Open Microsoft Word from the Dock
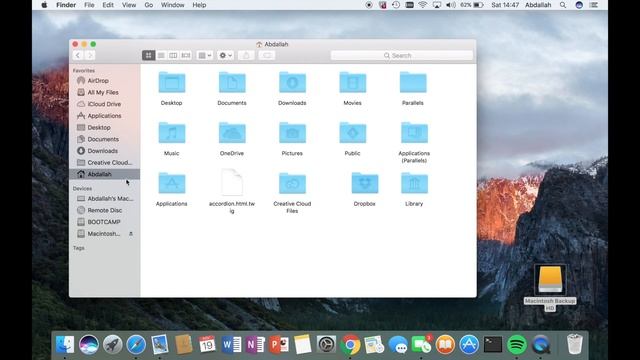 pos(231,345)
